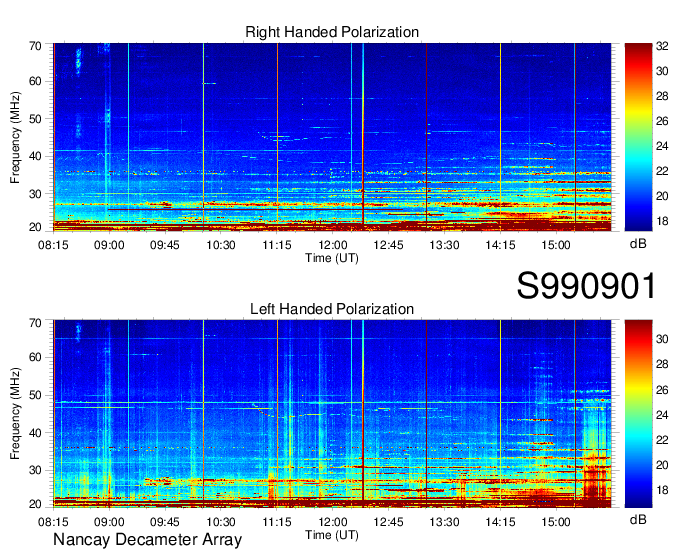The width and height of the screenshot is (680, 552).
Task: Click the 30 value on the lower colorbar
Action: click(x=662, y=339)
